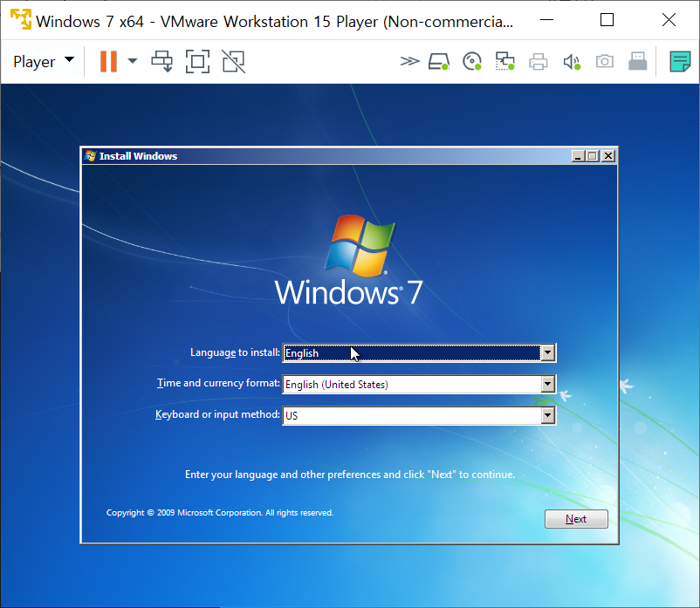Switch to Unity mode
700x608 pixels.
[234, 61]
